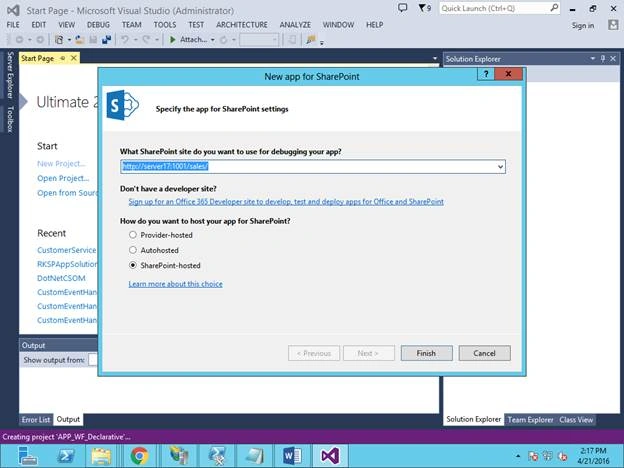Open the New Project toolbar dropdown arrow
624x468 pixels.
(69, 40)
